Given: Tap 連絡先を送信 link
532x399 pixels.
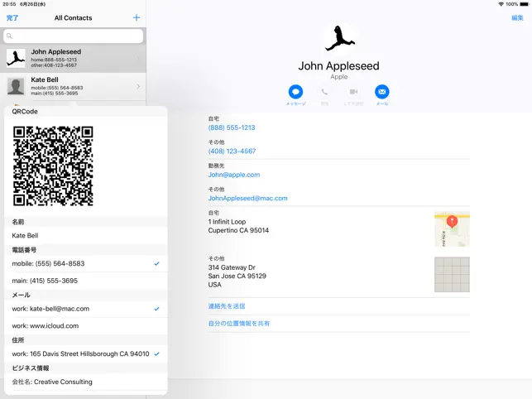Looking at the screenshot, I should coord(227,306).
